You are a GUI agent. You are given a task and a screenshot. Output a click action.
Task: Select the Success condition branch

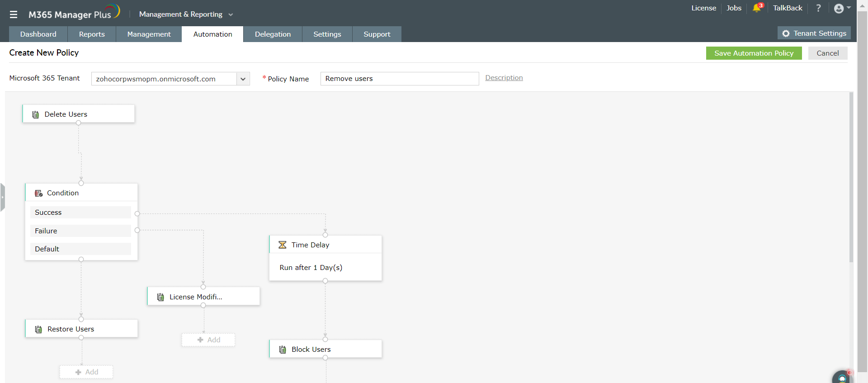click(80, 213)
